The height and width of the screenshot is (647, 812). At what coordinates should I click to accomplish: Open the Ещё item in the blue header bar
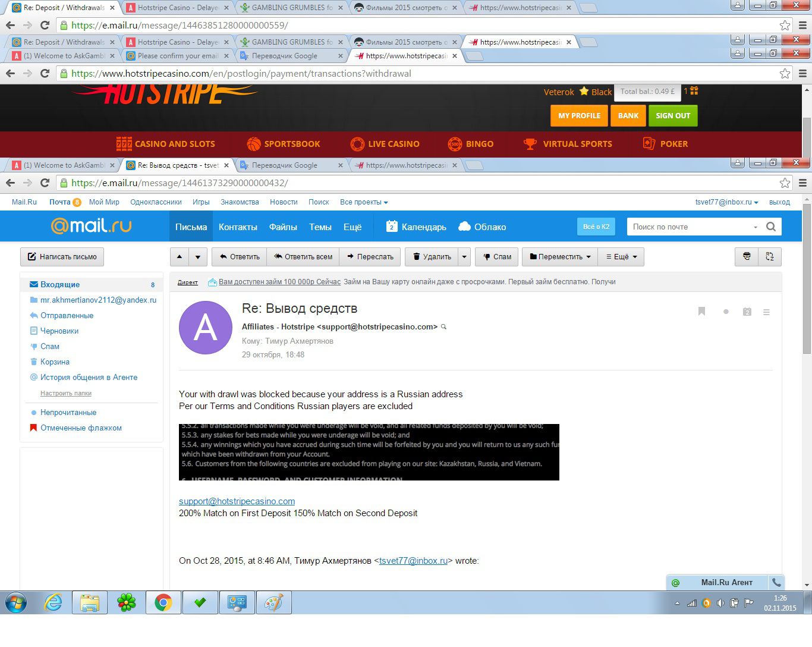[353, 227]
